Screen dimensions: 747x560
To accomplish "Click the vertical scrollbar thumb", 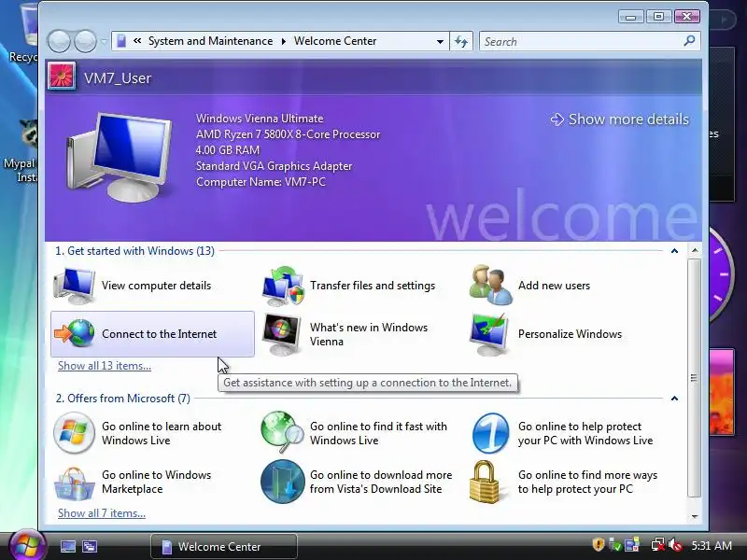I will 695,378.
